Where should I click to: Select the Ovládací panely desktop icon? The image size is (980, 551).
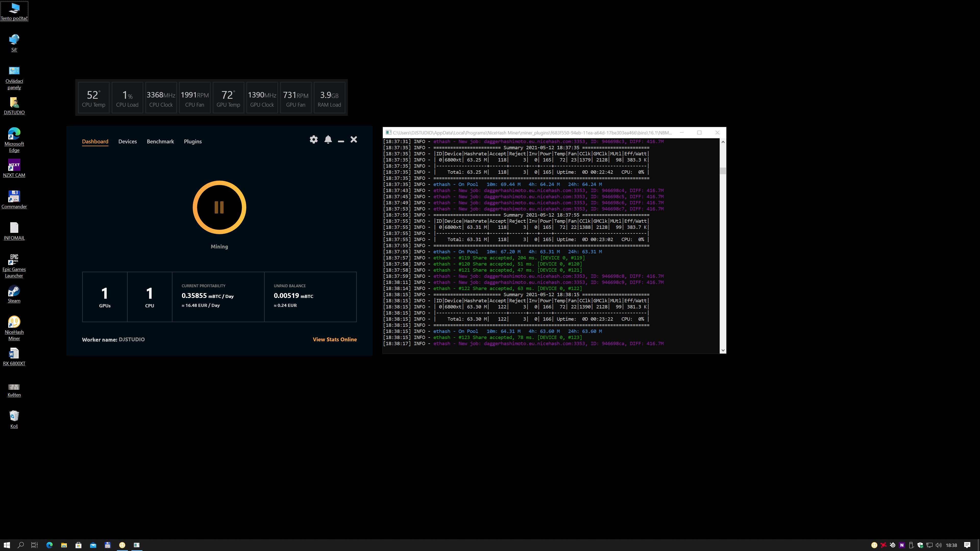point(14,78)
